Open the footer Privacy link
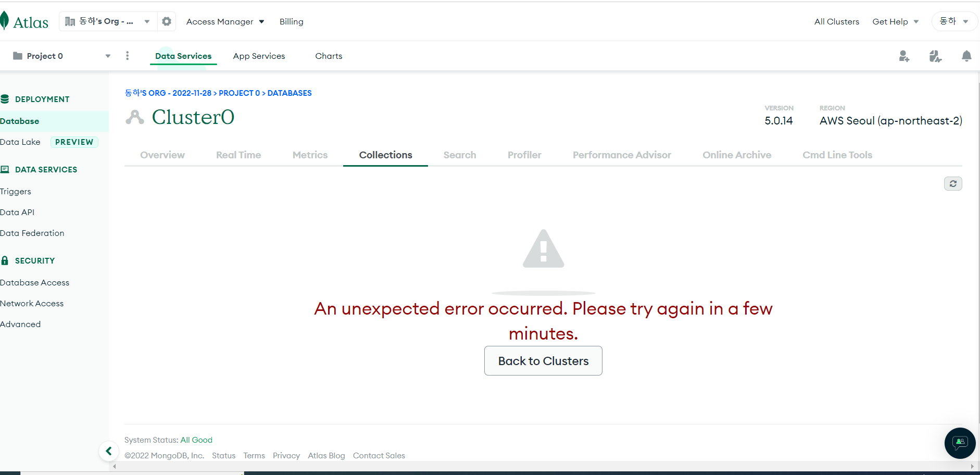Image resolution: width=980 pixels, height=475 pixels. click(286, 455)
